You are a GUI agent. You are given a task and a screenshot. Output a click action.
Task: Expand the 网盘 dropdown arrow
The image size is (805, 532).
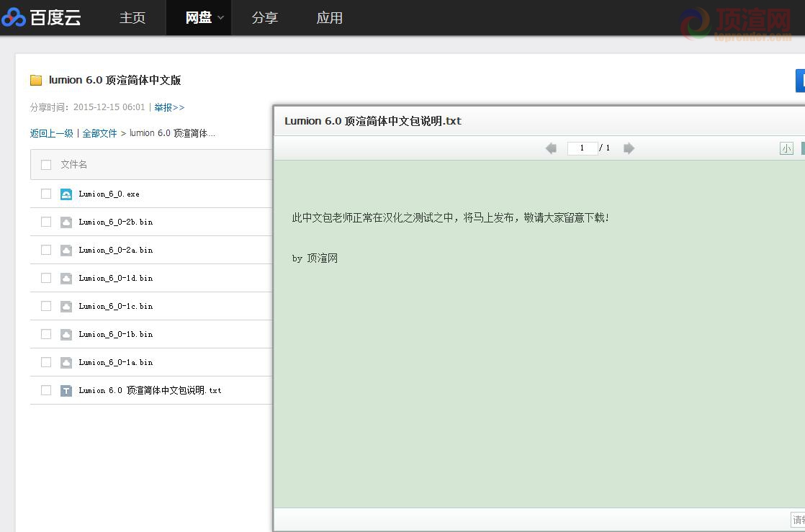(x=221, y=17)
